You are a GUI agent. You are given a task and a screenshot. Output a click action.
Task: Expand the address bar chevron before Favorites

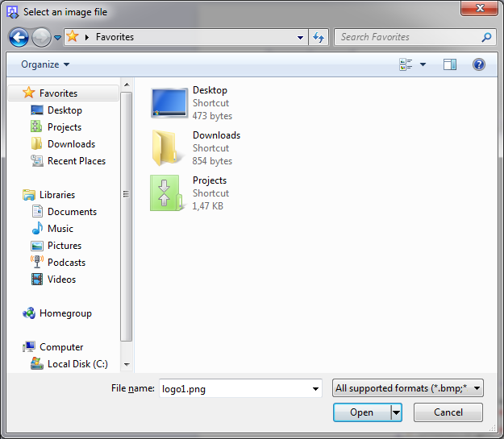point(87,37)
